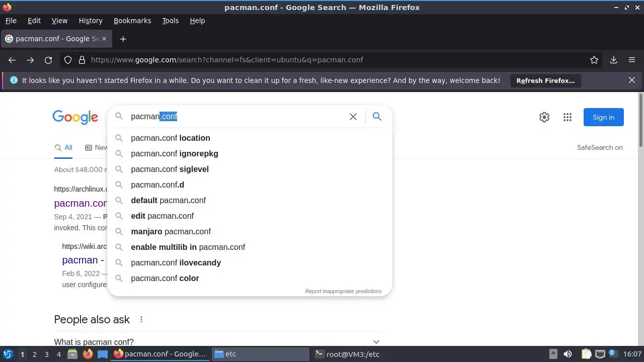
Task: Choose suggestion pacman.conf ignorepkg
Action: click(x=250, y=153)
